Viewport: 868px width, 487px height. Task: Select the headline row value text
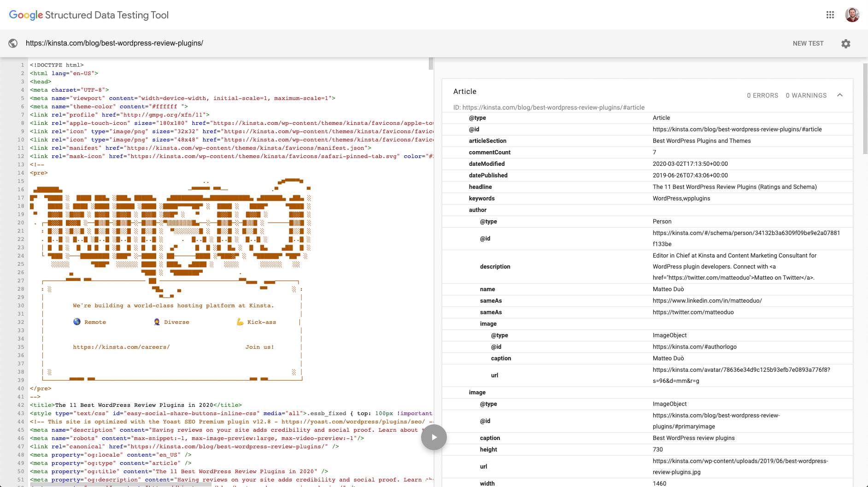coord(734,187)
